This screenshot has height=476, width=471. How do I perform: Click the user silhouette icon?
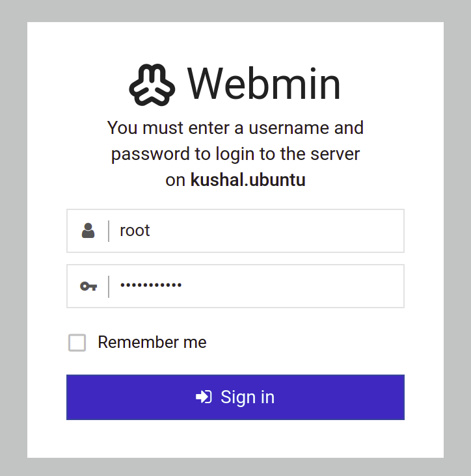click(x=88, y=231)
